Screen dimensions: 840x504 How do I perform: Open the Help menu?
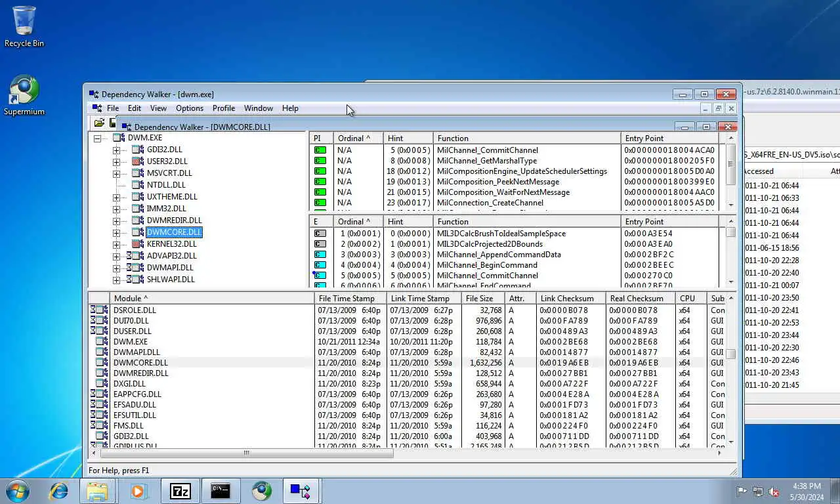coord(290,108)
